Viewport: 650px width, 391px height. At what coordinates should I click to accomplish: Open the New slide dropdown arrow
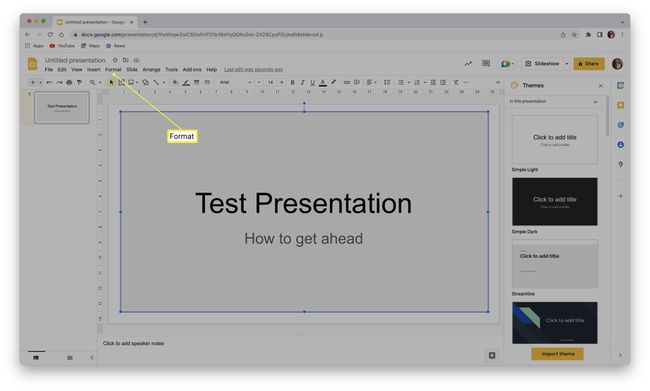(x=40, y=83)
